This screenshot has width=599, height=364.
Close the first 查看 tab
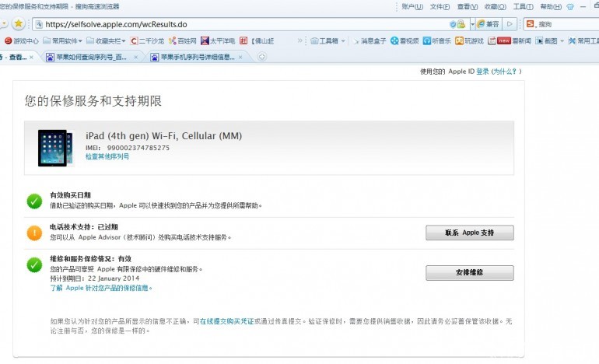[x=31, y=58]
